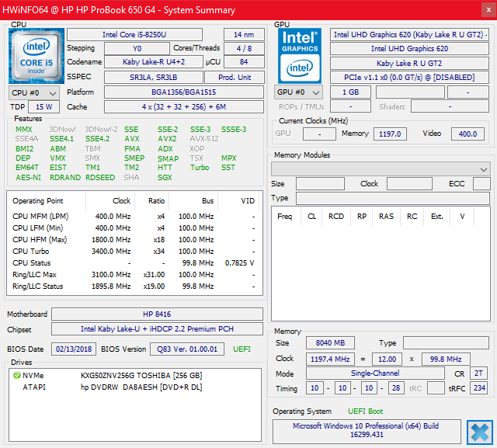This screenshot has width=497, height=448.
Task: Open the GPU #0 selector dropdown
Action: tap(298, 92)
